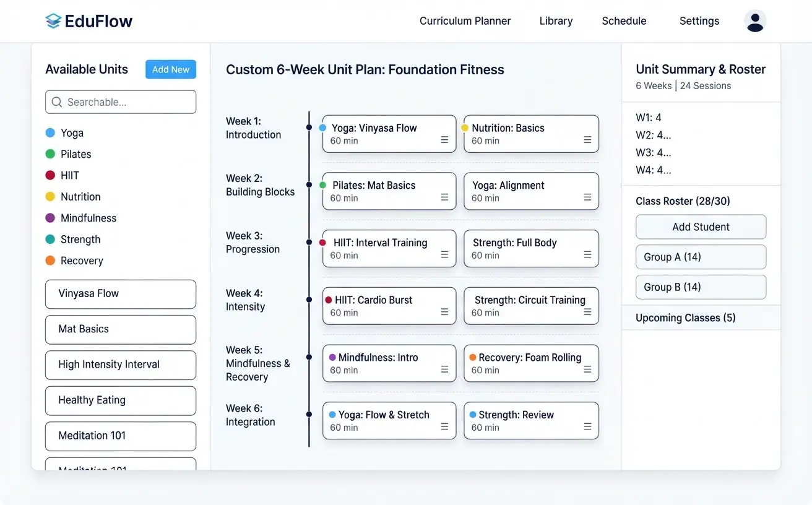Open the Curriculum Planner tab

(x=465, y=21)
